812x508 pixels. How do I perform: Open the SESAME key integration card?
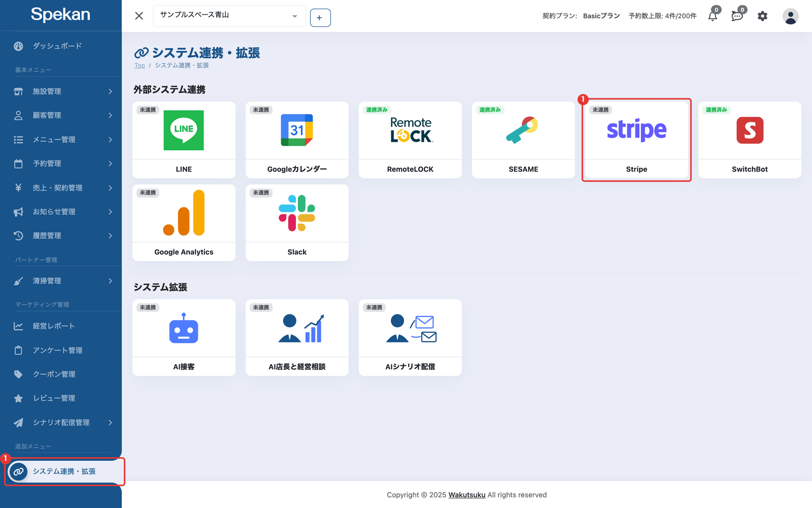point(523,140)
